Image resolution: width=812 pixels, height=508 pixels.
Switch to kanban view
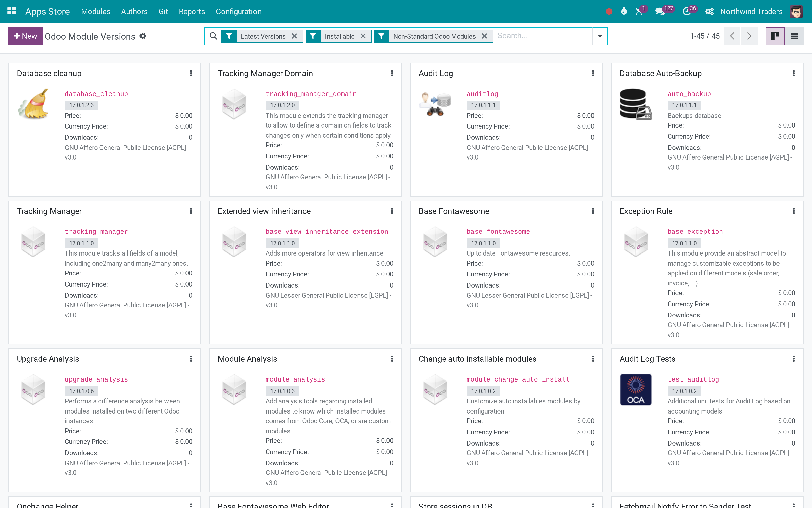tap(775, 36)
